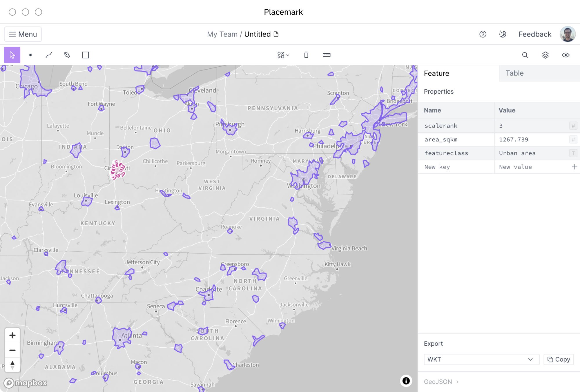Select the point drawing tool

pos(30,55)
